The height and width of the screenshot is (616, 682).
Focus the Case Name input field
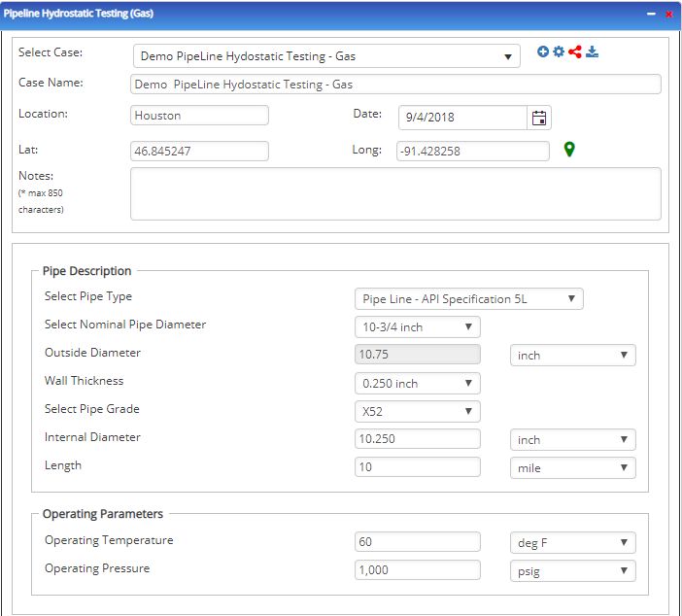tap(395, 85)
